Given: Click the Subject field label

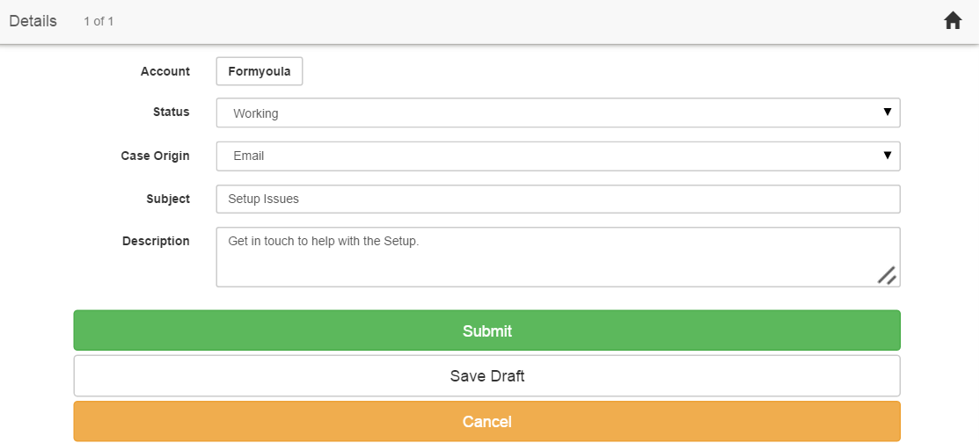Looking at the screenshot, I should (x=168, y=199).
